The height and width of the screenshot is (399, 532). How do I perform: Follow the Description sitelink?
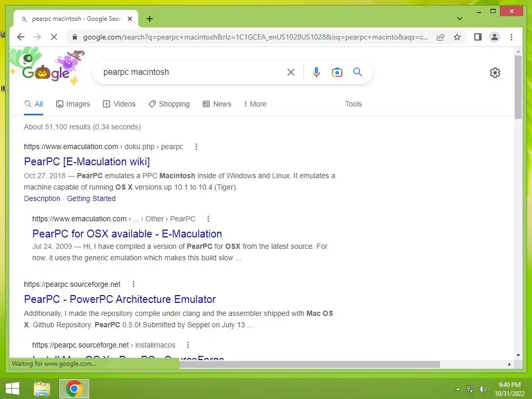[x=42, y=198]
